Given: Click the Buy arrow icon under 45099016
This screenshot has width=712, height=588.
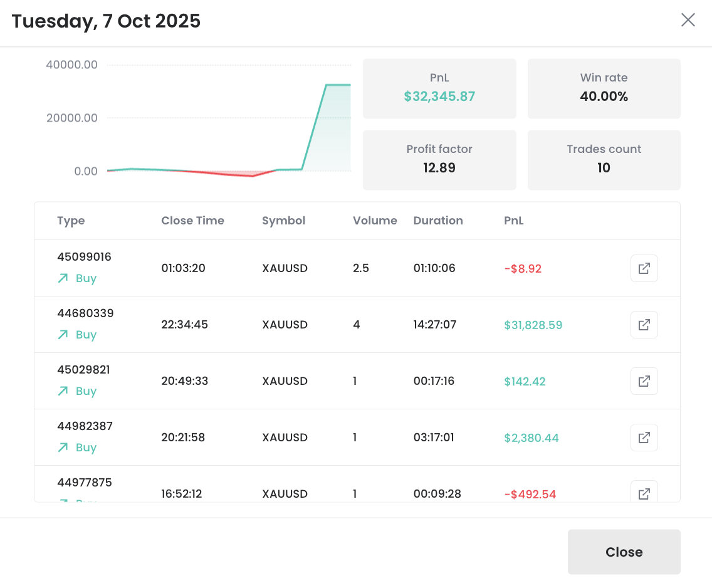Looking at the screenshot, I should tap(63, 278).
